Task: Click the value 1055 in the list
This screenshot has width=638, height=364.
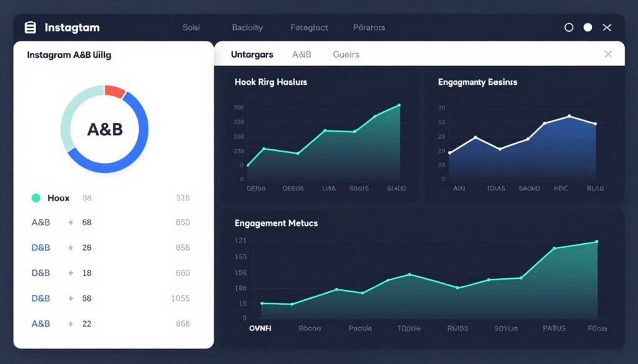Action: [180, 299]
